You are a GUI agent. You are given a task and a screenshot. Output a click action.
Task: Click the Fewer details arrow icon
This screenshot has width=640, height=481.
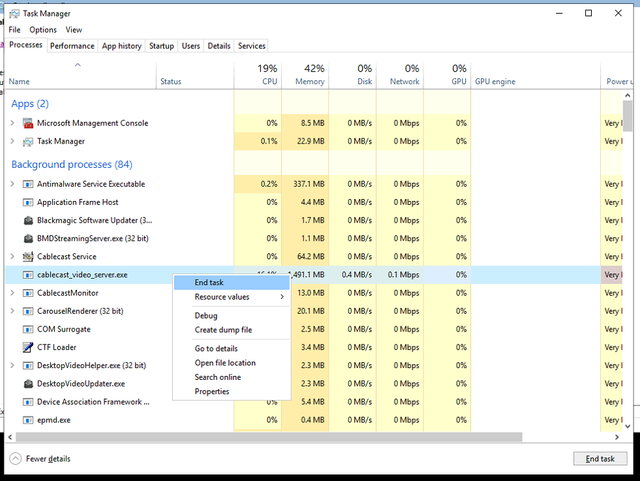(x=15, y=459)
